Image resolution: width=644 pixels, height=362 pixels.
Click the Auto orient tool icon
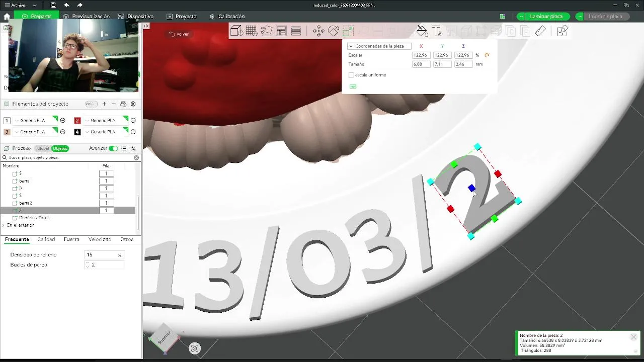pyautogui.click(x=267, y=31)
